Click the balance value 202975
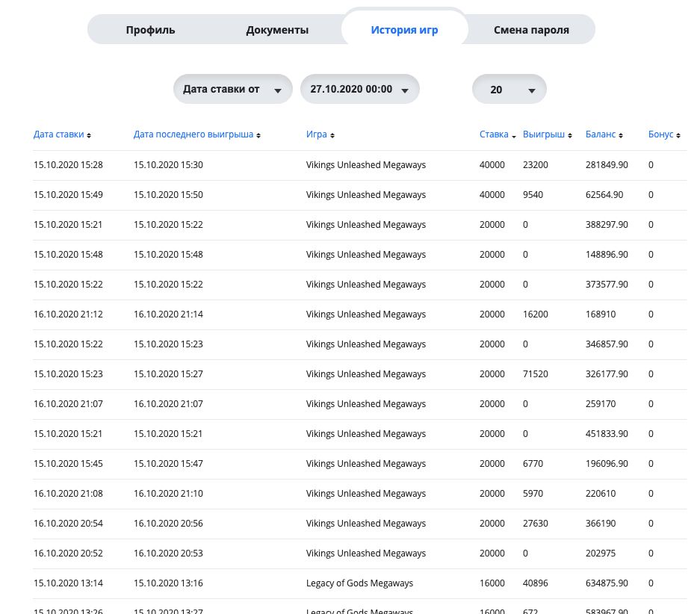Viewport: 700px width, 614px height. [601, 553]
